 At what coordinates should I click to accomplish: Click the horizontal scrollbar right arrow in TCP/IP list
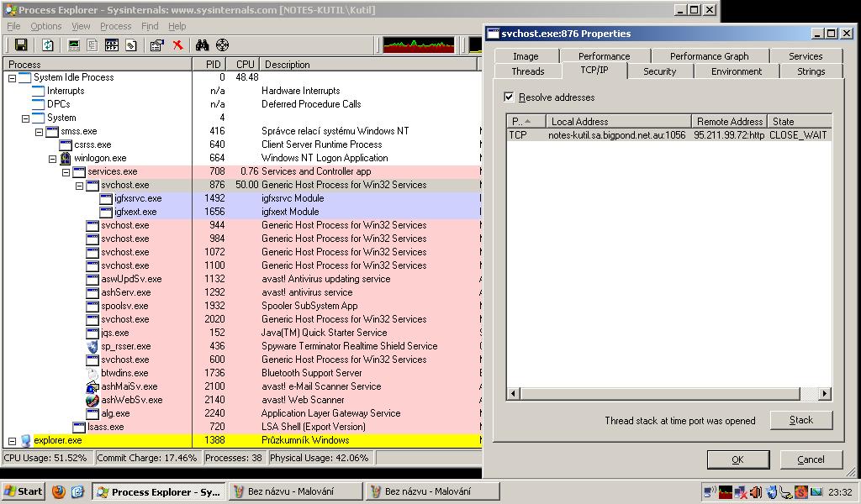pos(825,393)
